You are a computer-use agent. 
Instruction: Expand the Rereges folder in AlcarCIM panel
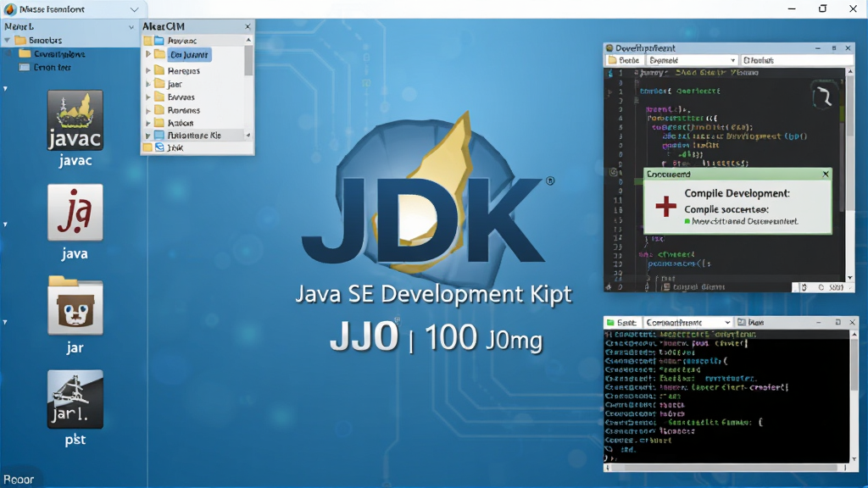point(148,71)
